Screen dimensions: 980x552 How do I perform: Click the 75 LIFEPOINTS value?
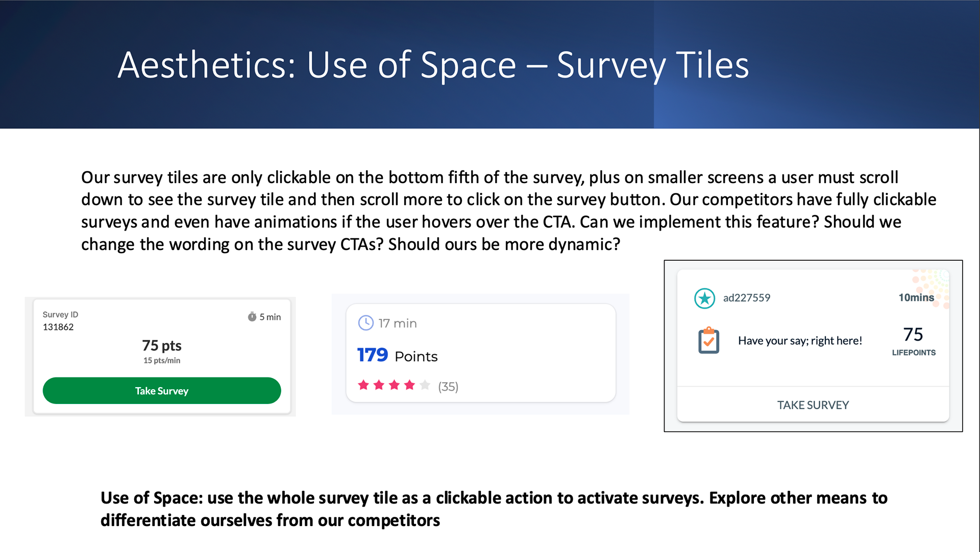(913, 341)
